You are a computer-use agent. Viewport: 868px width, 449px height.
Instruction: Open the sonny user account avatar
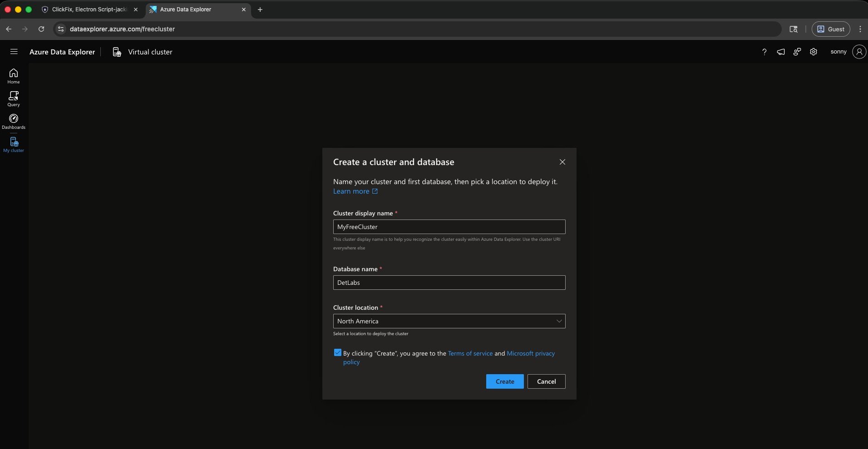[859, 52]
